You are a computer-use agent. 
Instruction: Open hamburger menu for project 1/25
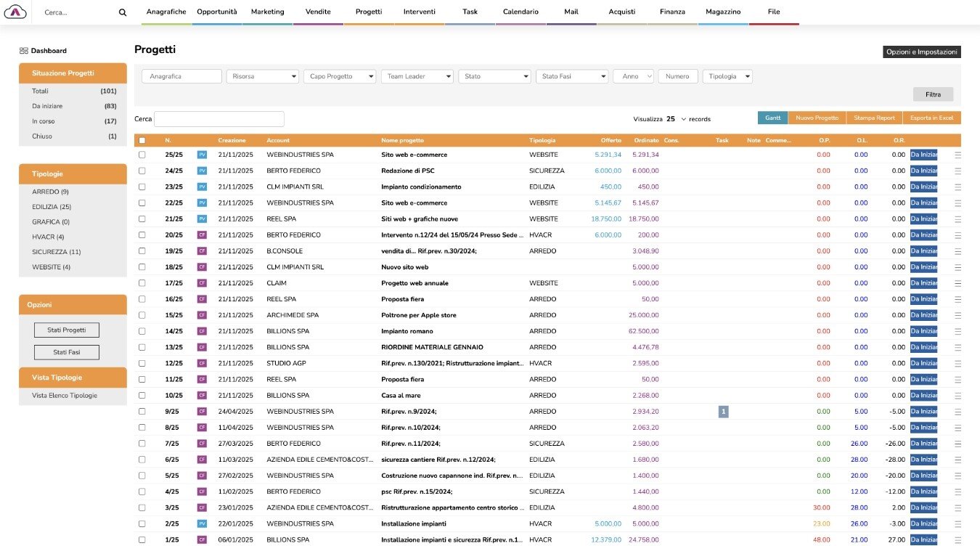[957, 540]
